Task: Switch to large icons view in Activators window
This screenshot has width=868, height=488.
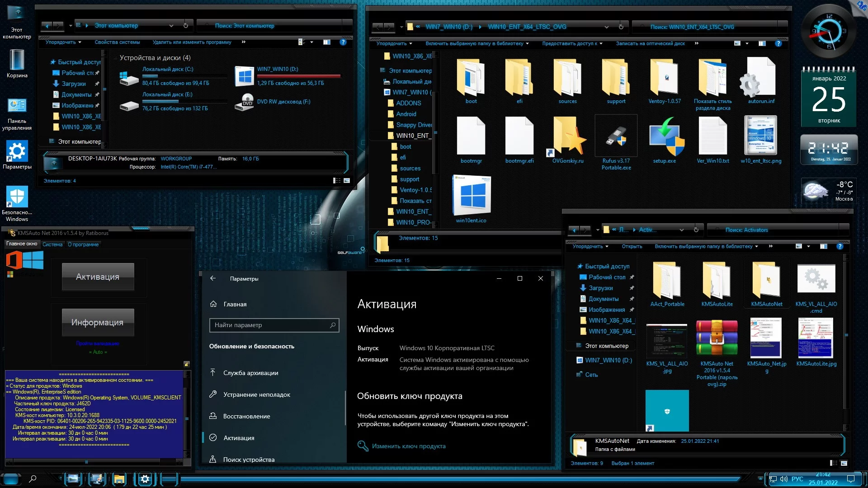Action: [844, 463]
